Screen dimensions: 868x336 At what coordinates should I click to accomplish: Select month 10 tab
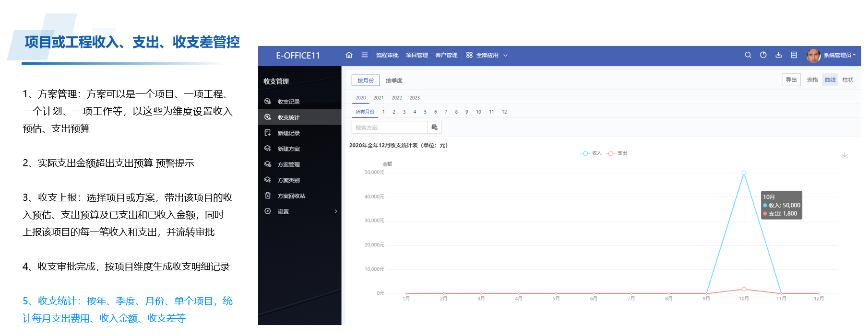(478, 112)
